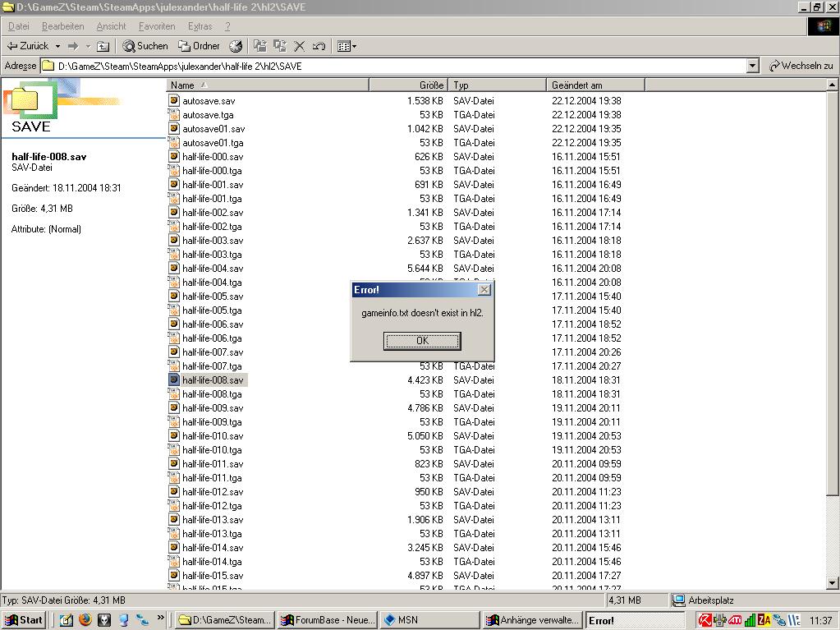Click the scrollbar down arrow

(832, 583)
